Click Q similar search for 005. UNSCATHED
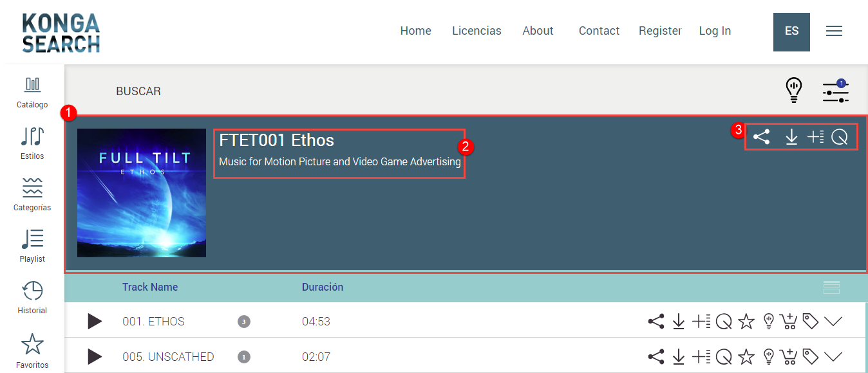This screenshot has width=868, height=373. (x=724, y=356)
